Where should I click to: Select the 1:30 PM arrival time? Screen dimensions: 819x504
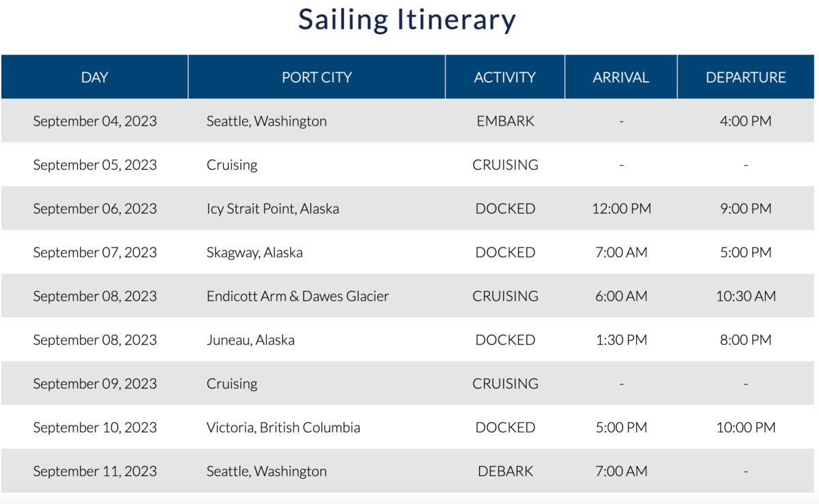coord(621,340)
